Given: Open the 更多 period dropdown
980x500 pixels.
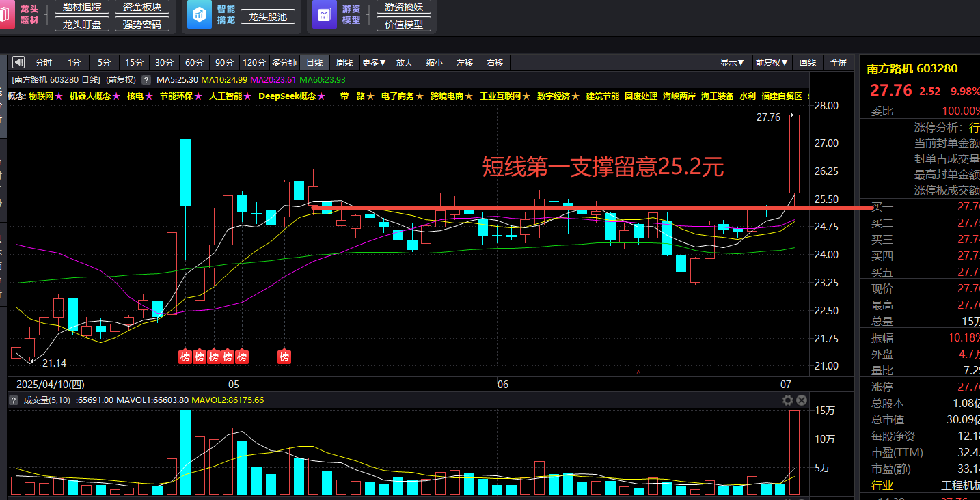Looking at the screenshot, I should 374,63.
